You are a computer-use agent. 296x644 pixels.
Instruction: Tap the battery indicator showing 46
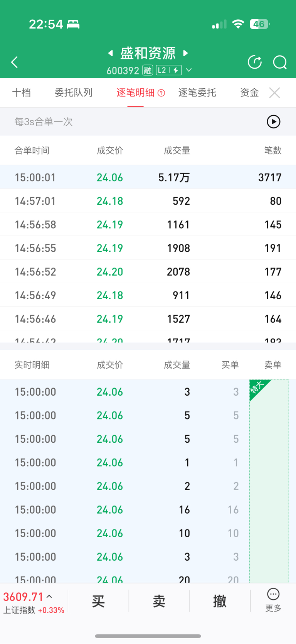(x=260, y=24)
